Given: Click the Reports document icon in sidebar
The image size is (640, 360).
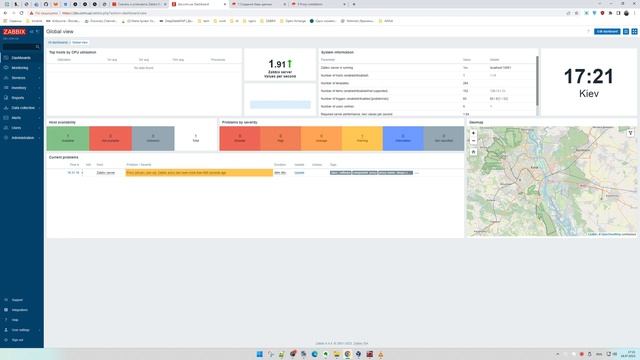Looking at the screenshot, I should pyautogui.click(x=6, y=98).
